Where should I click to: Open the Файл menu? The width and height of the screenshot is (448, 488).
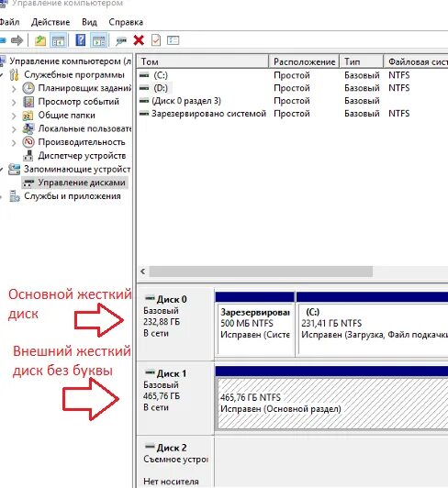pos(9,22)
